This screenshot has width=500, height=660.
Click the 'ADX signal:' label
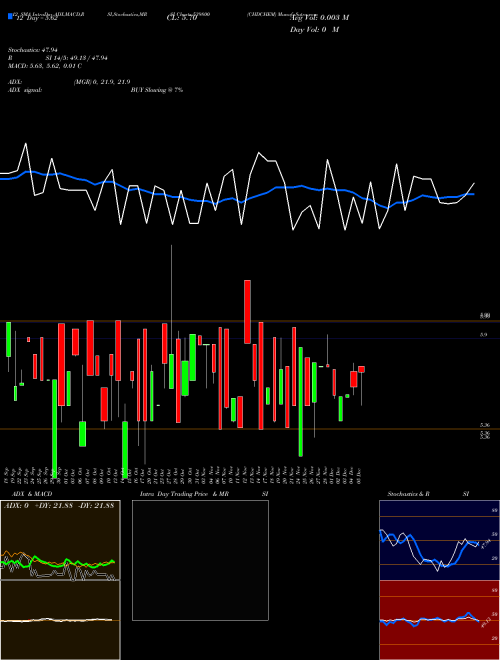[25, 90]
